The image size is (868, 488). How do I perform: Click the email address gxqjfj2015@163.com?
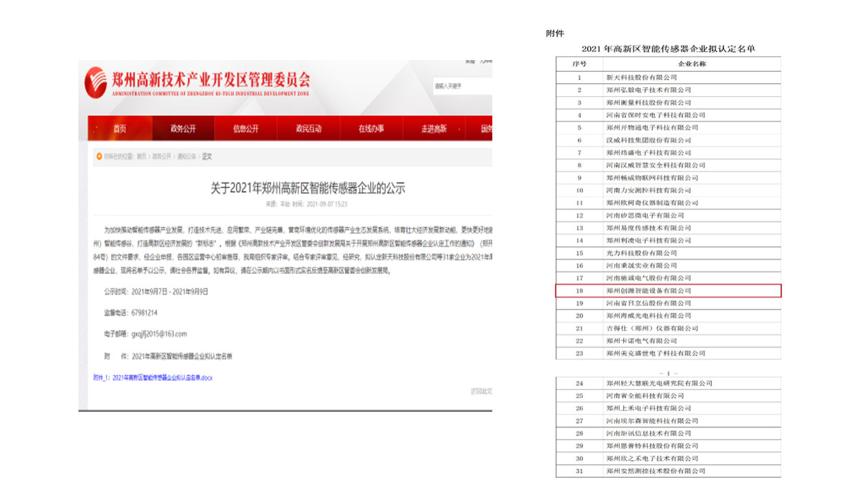click(x=159, y=334)
